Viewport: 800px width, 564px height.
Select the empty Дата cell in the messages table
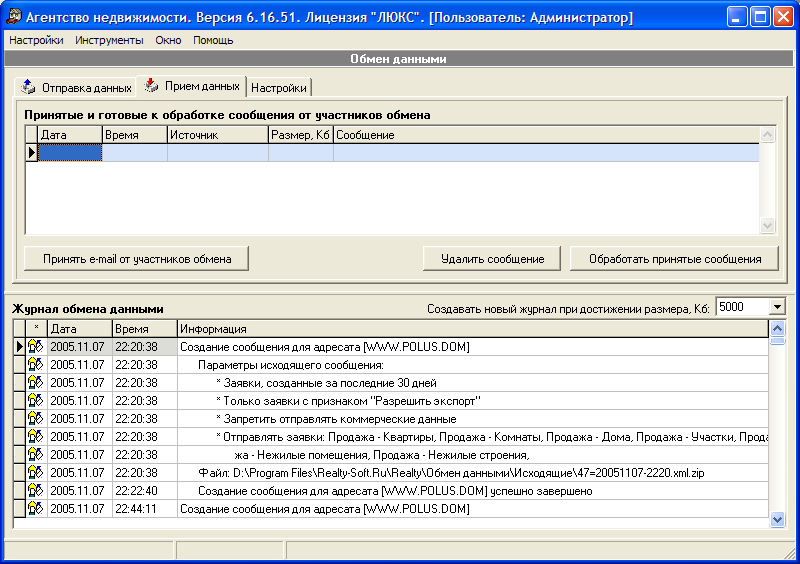tap(70, 152)
